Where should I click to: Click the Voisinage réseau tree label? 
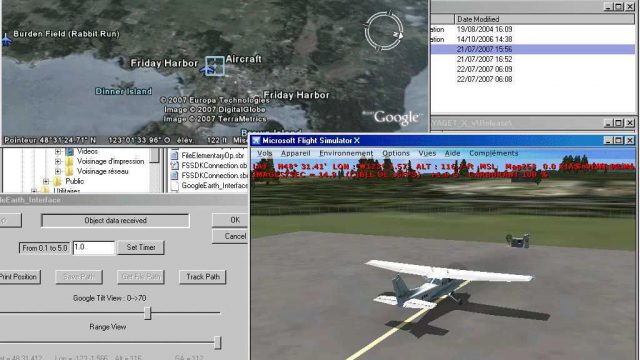pyautogui.click(x=102, y=171)
